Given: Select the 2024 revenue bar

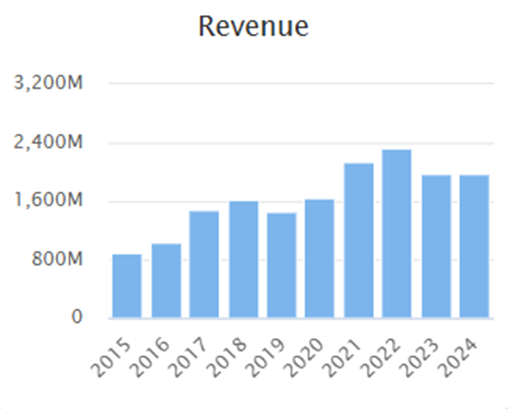Looking at the screenshot, I should pos(474,246).
